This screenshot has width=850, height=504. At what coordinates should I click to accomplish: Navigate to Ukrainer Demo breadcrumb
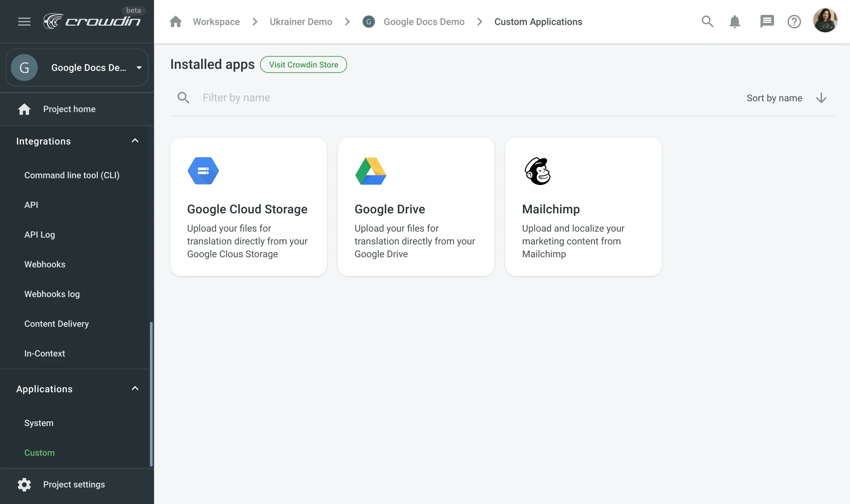pyautogui.click(x=301, y=22)
